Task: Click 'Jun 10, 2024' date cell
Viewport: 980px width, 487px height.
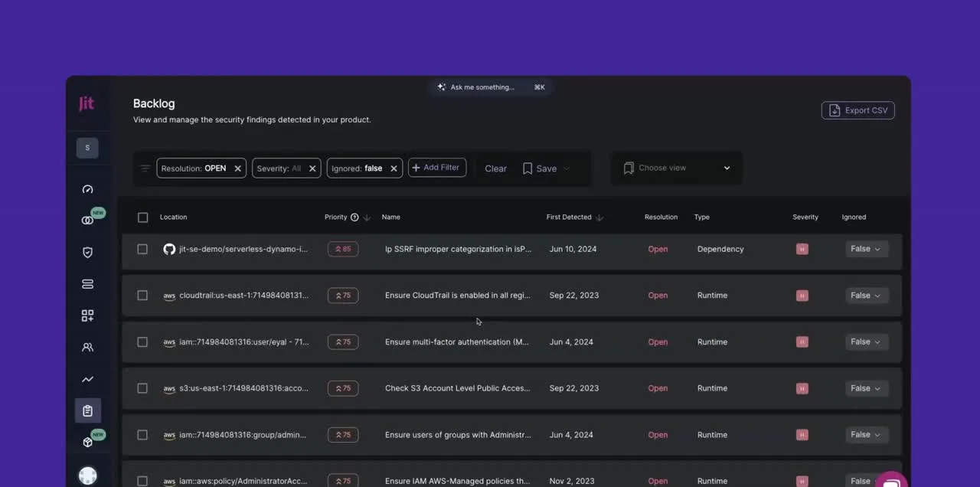Action: click(x=573, y=249)
